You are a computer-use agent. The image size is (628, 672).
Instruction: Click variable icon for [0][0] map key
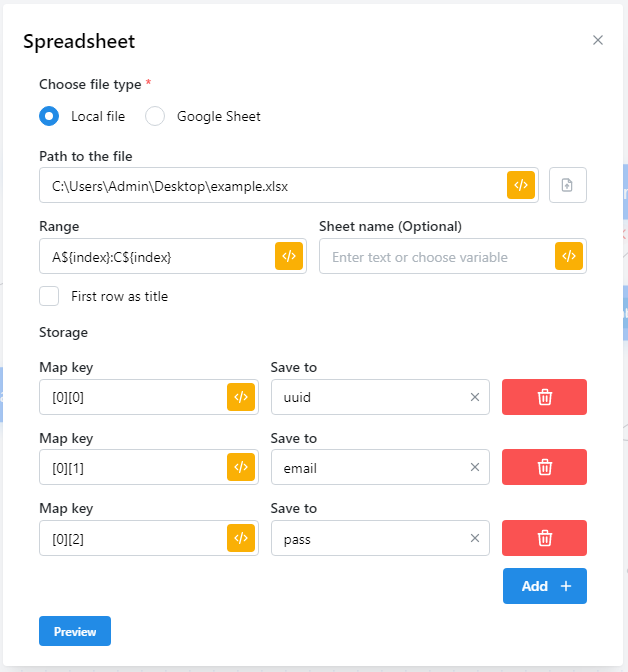tap(241, 397)
